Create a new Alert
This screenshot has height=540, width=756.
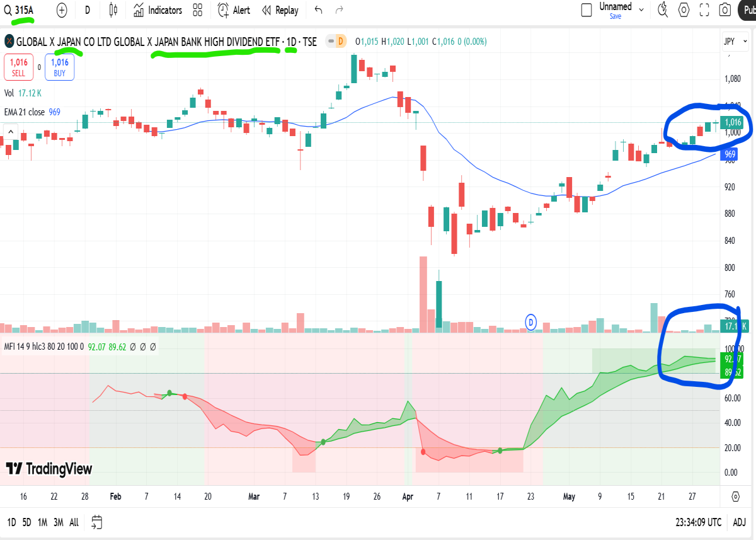point(234,10)
